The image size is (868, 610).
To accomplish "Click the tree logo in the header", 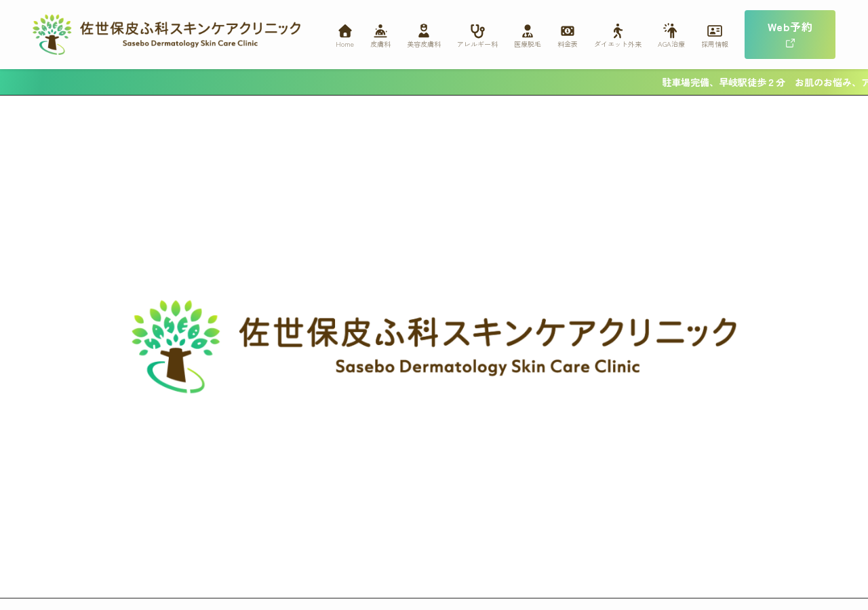I will click(x=52, y=35).
